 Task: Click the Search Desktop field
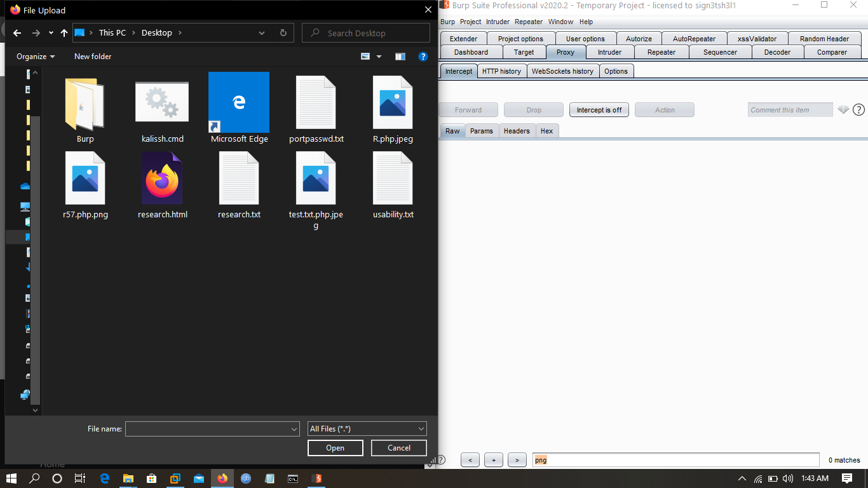[366, 33]
